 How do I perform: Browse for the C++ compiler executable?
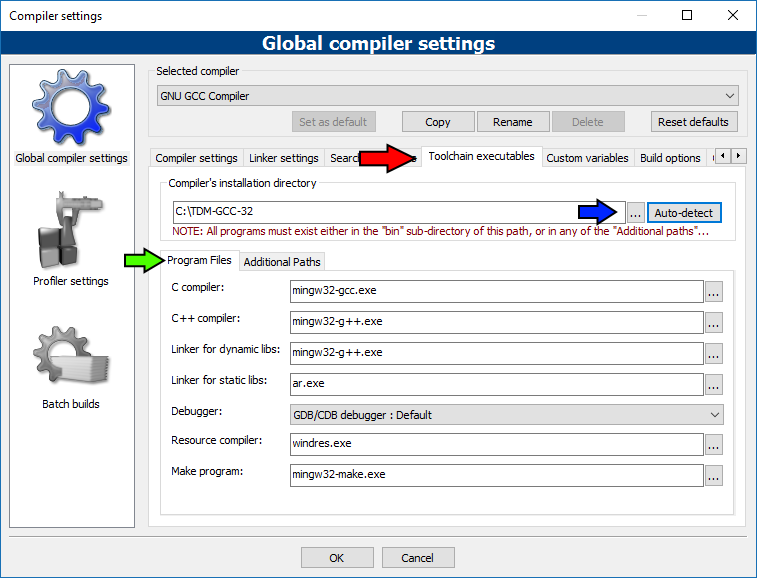[713, 322]
